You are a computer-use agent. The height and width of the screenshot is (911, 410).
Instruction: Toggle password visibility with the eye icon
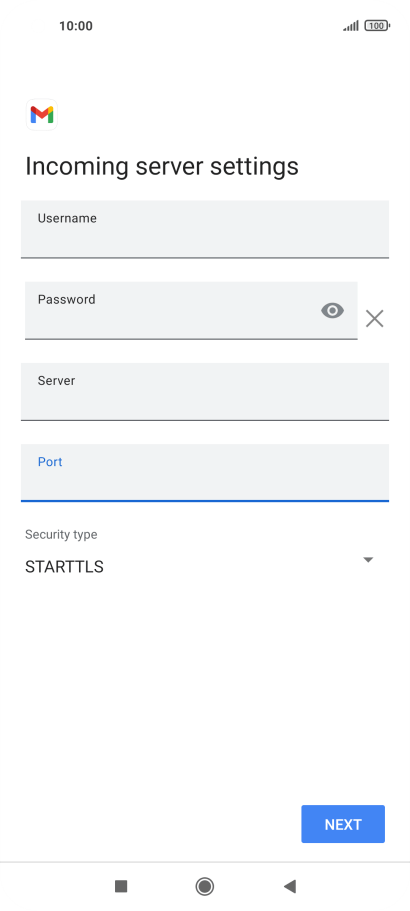(x=332, y=311)
